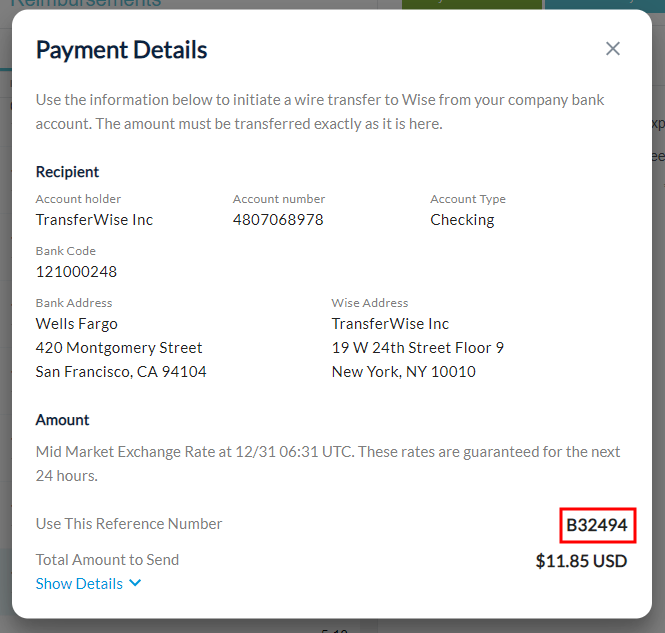
Task: Select the 420 Montgomery Street line
Action: point(119,348)
